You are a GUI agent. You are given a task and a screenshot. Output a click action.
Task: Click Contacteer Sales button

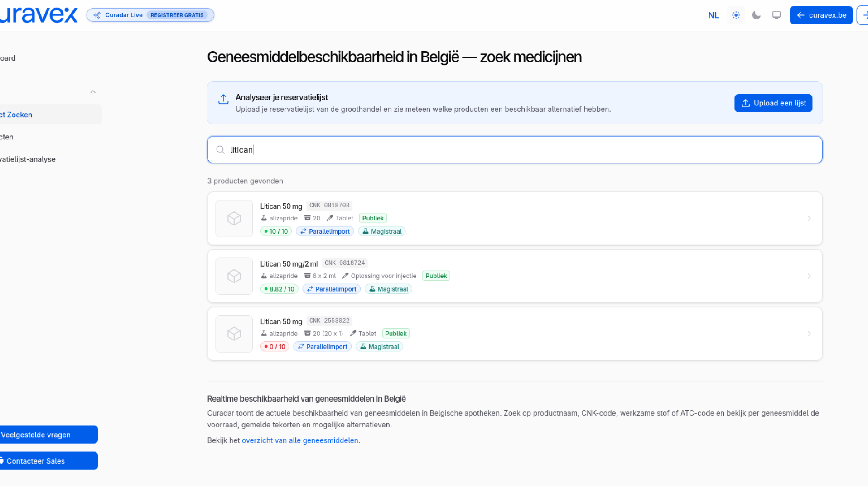tap(48, 461)
